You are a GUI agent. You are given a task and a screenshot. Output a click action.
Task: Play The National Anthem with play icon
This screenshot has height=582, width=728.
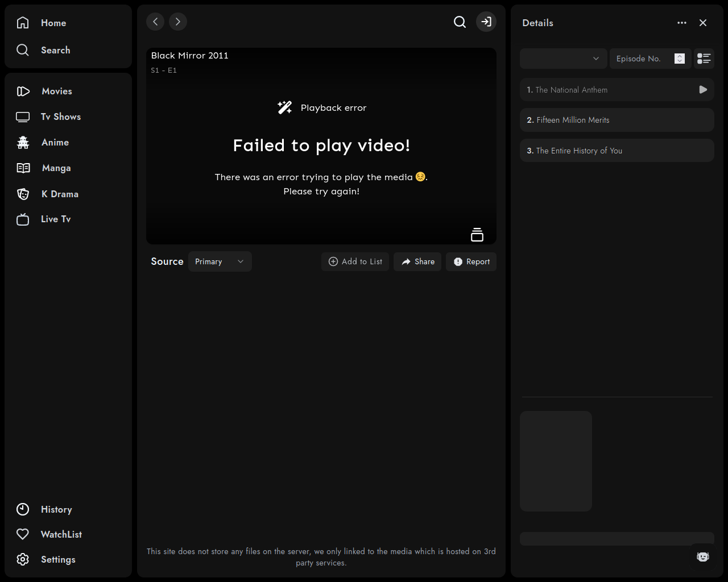[703, 90]
